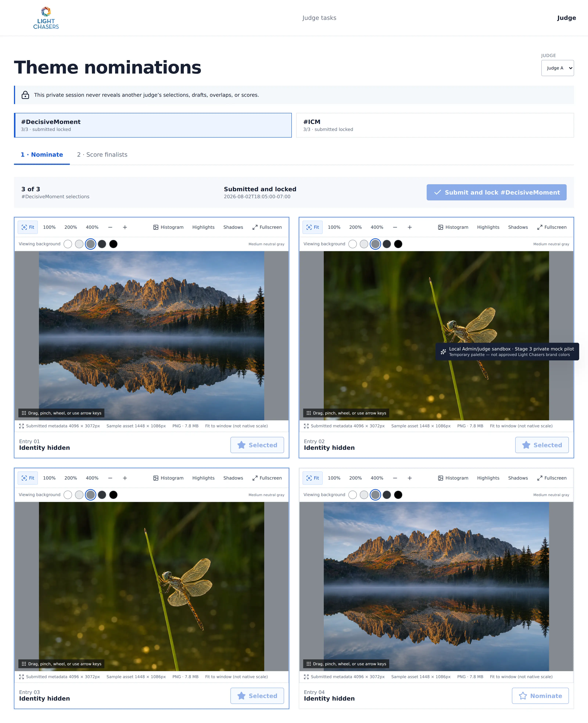Open Histogram on Entry 03 viewer
The width and height of the screenshot is (588, 723).
pos(168,478)
